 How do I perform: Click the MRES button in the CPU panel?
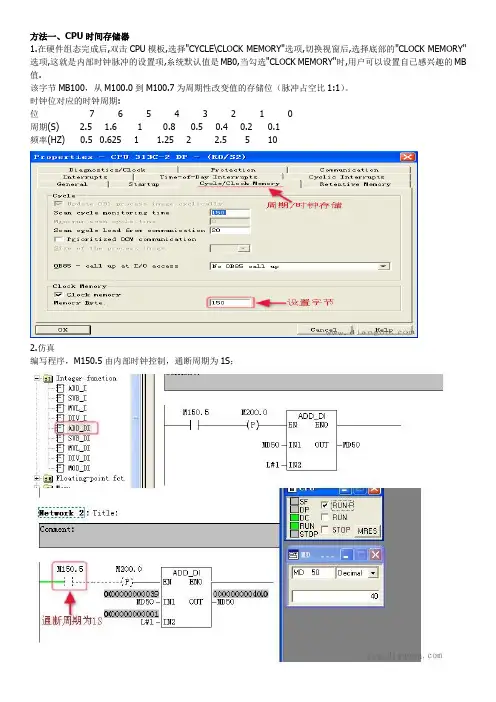(367, 531)
